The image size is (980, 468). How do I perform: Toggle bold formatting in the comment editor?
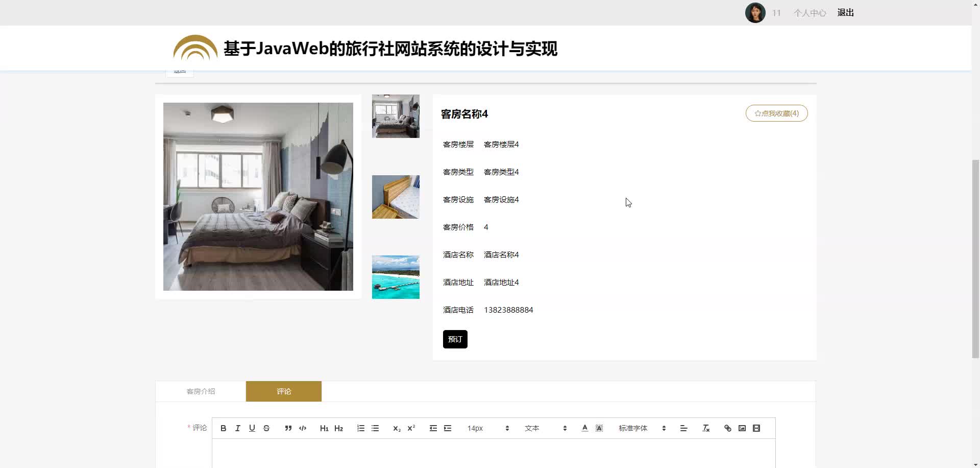[x=223, y=428]
